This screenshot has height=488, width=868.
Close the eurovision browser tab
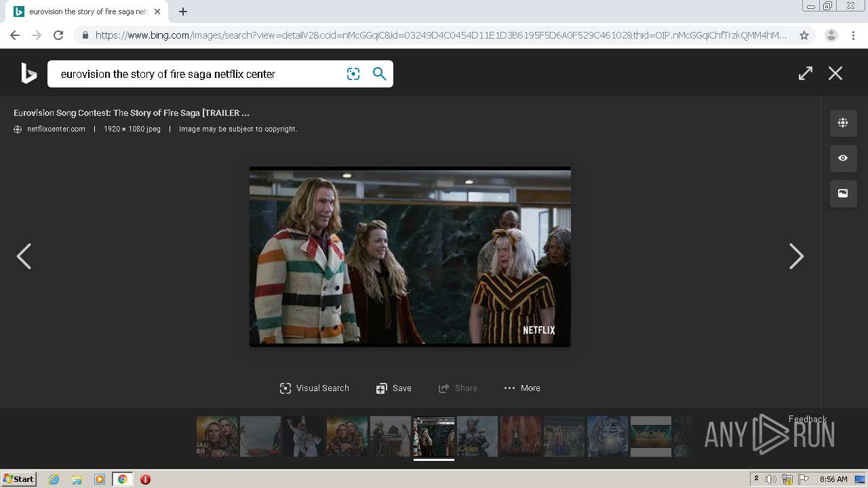click(x=157, y=12)
